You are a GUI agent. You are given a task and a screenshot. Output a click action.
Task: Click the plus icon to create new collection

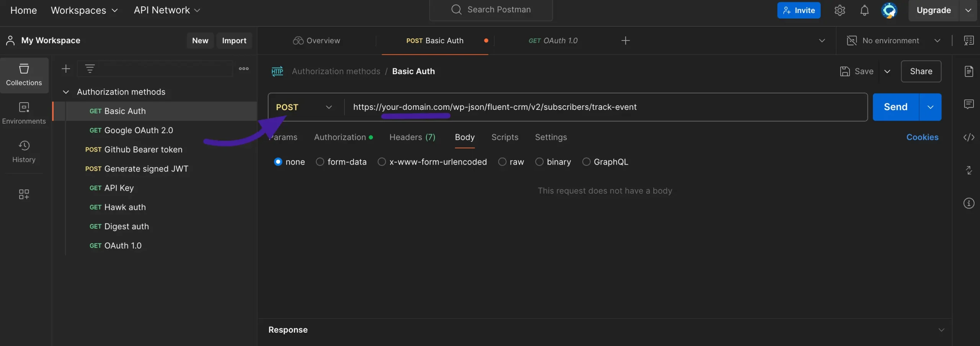(66, 69)
